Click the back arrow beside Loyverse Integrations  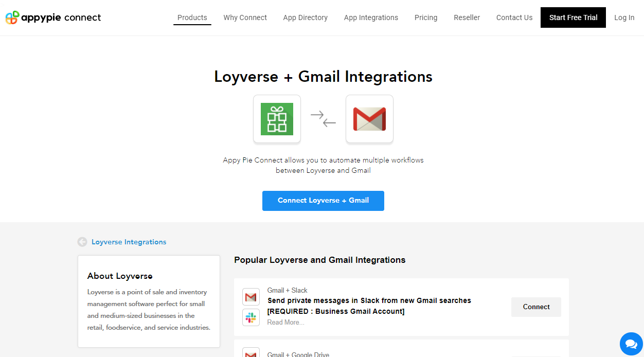(x=82, y=242)
